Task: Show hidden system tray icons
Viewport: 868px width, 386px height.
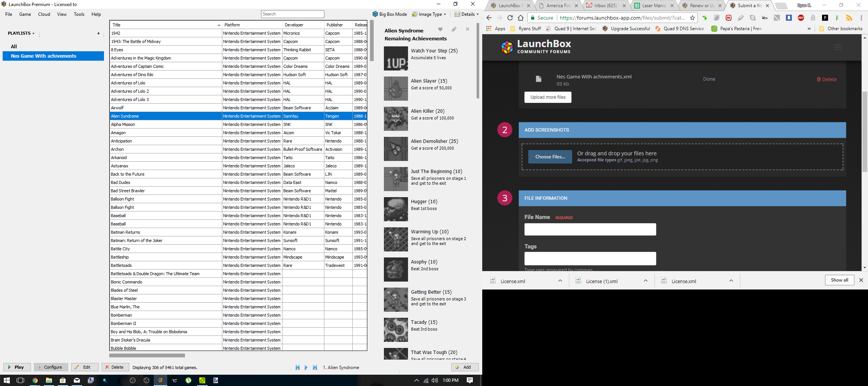Action: coord(416,380)
